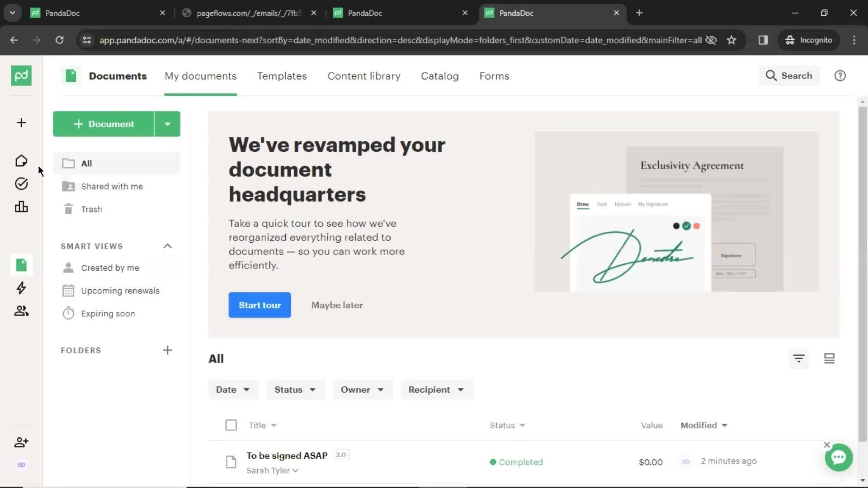
Task: Open the dropdown arrow next to Document button
Action: (168, 123)
